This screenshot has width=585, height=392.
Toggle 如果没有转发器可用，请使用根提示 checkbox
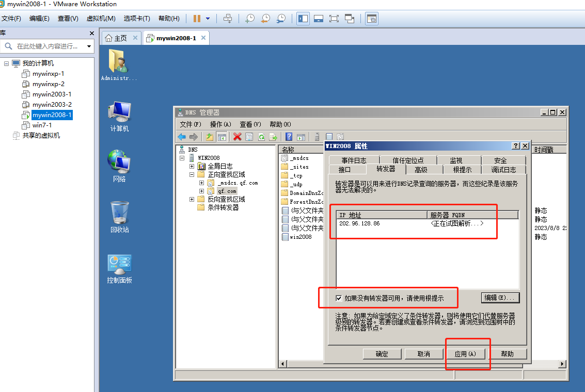(x=339, y=298)
